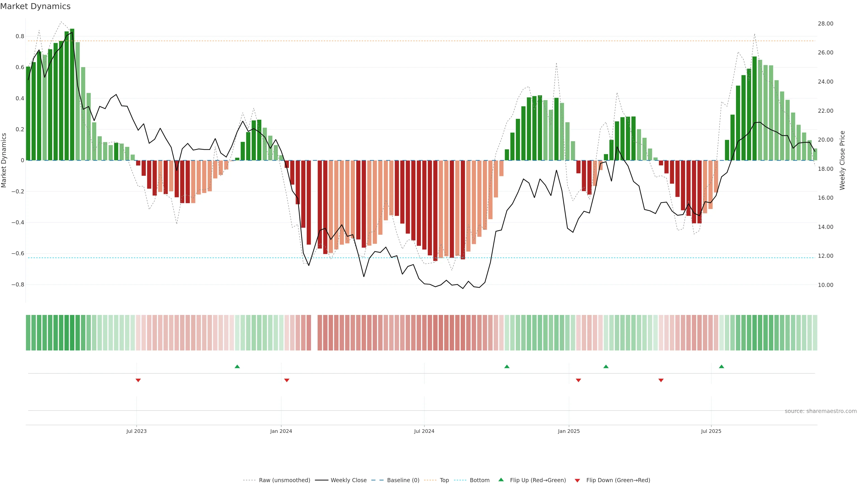Click the last red flip-down marker before Jul 2025
868x488 pixels.
point(661,380)
